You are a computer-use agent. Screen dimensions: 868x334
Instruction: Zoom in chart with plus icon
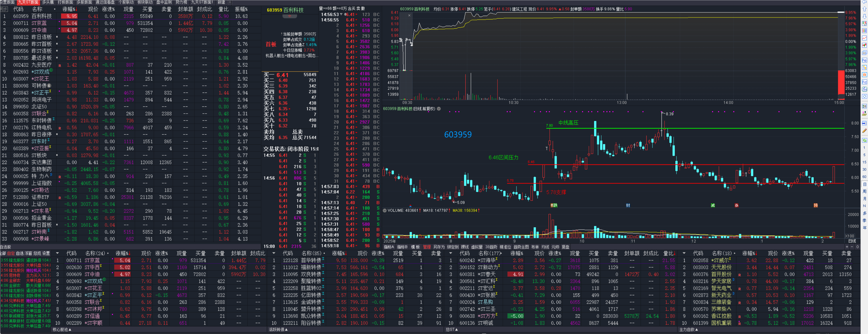(x=847, y=247)
